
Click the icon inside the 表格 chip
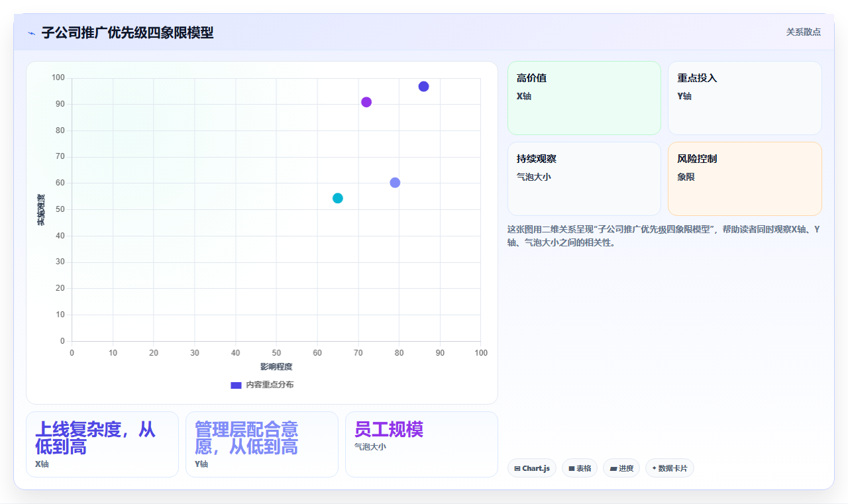point(572,469)
